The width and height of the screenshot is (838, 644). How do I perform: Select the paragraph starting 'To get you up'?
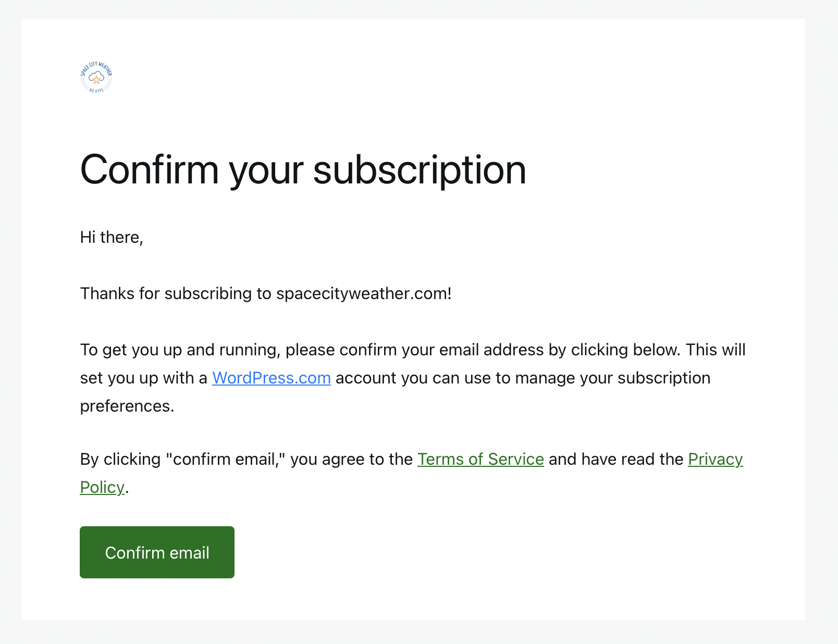413,378
